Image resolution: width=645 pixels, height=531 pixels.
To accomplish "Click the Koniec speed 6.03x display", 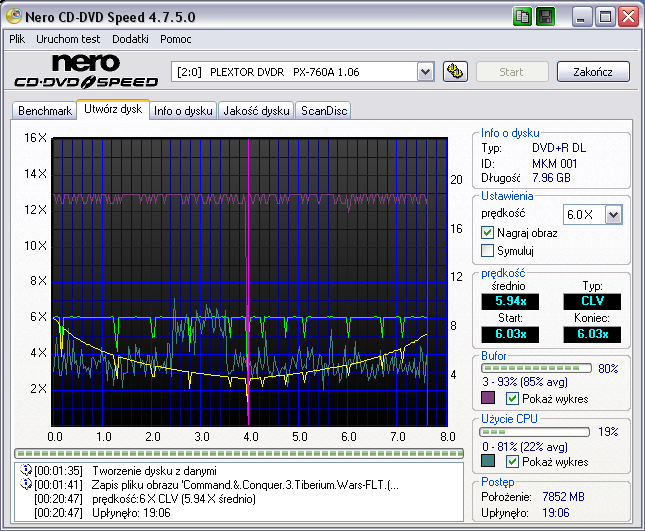I will coord(592,334).
